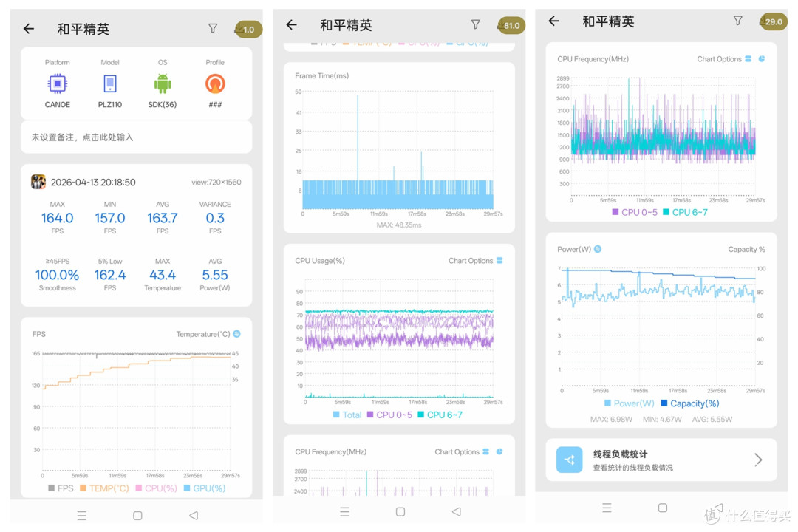Tap the Frame Time(ms) chart

(399, 148)
